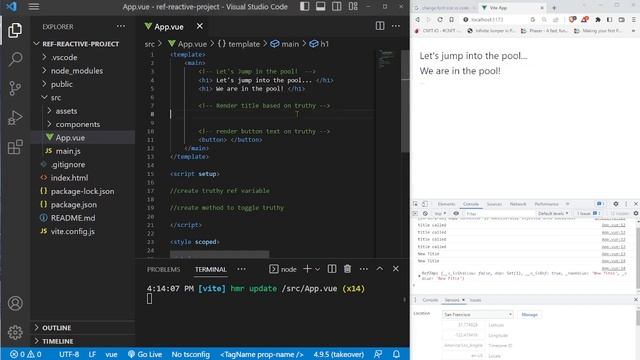Click the browser address bar localhost URL
Screen dimensions: 640x360
pyautogui.click(x=487, y=20)
